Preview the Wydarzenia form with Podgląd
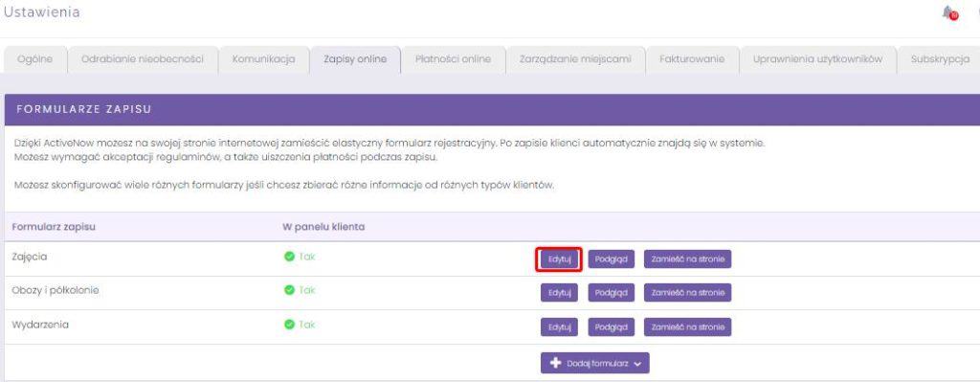 tap(612, 327)
